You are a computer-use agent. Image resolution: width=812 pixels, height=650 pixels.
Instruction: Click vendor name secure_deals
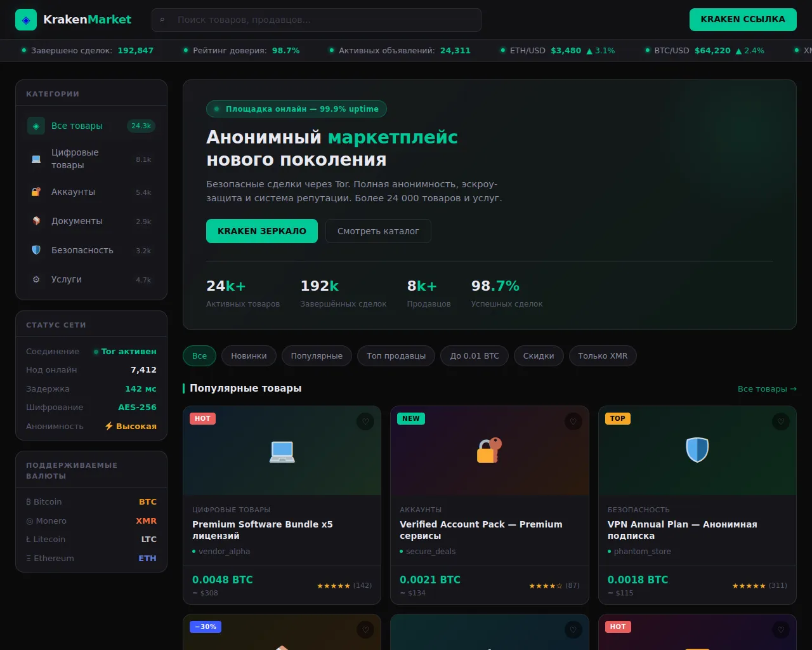(x=431, y=552)
